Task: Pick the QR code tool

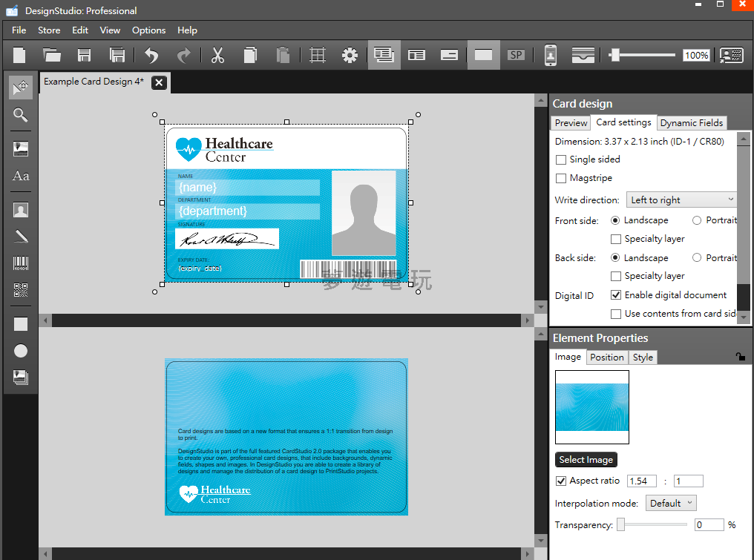Action: [21, 290]
